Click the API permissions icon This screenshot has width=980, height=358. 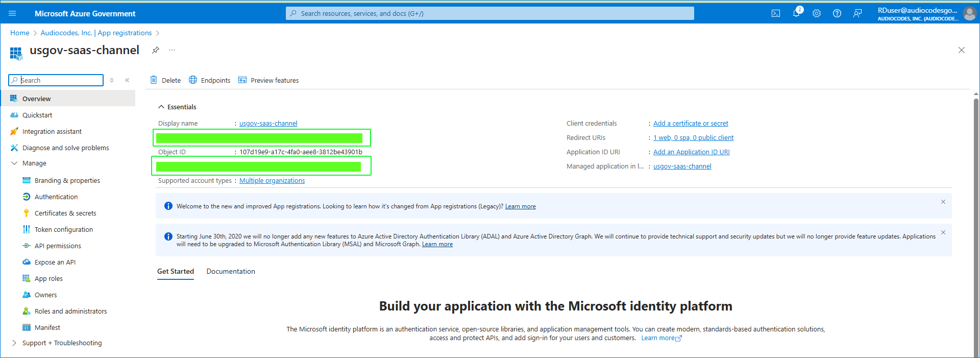27,246
